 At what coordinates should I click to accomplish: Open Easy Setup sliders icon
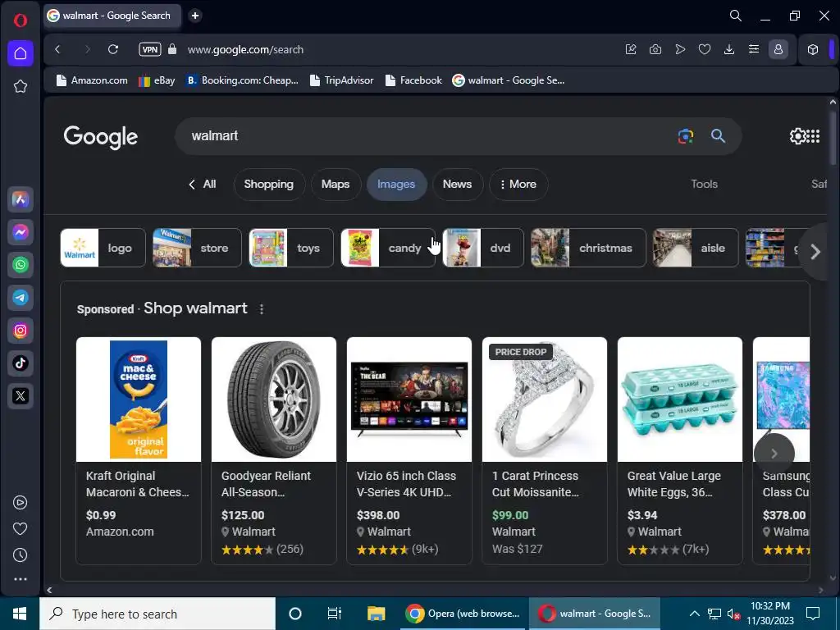tap(754, 49)
